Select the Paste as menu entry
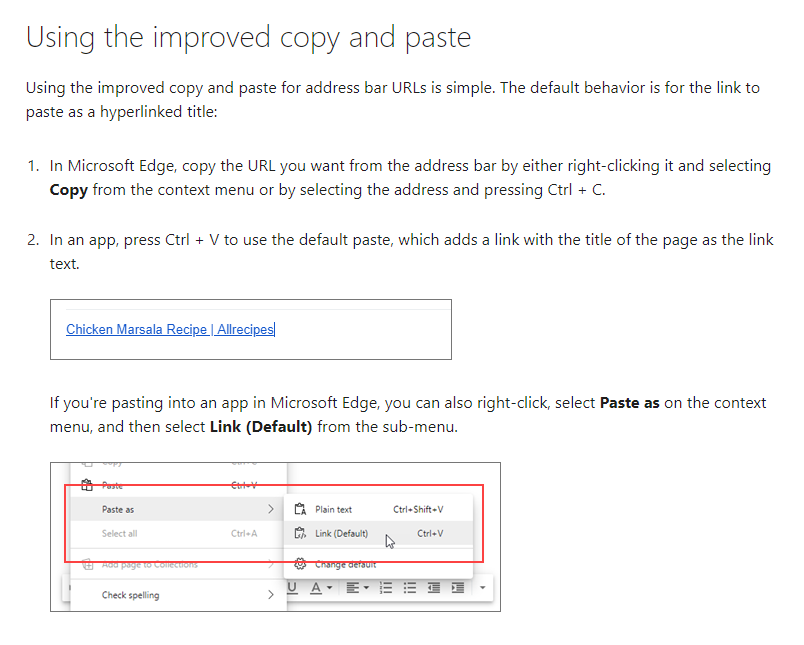The height and width of the screenshot is (645, 804). click(x=118, y=509)
